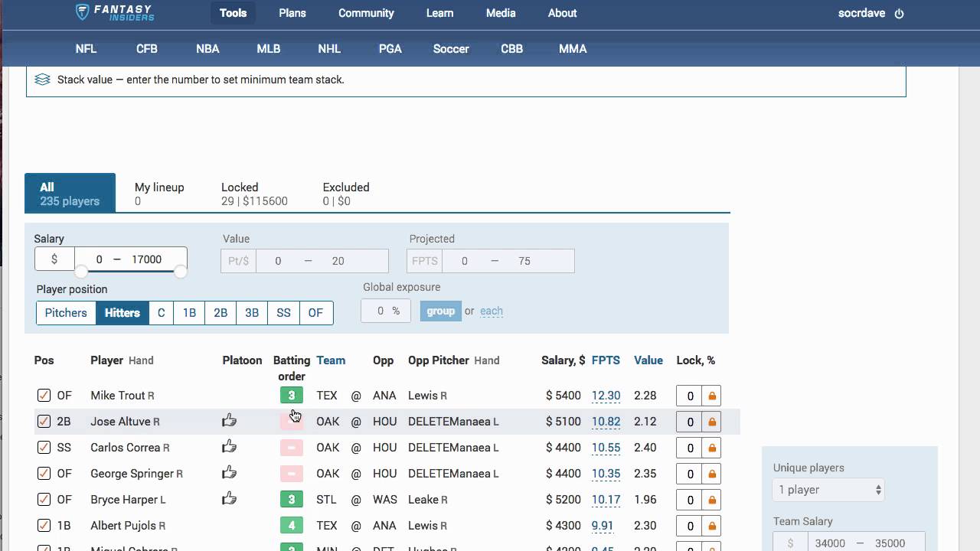
Task: Click the dollar sign salary prefix
Action: pyautogui.click(x=54, y=259)
